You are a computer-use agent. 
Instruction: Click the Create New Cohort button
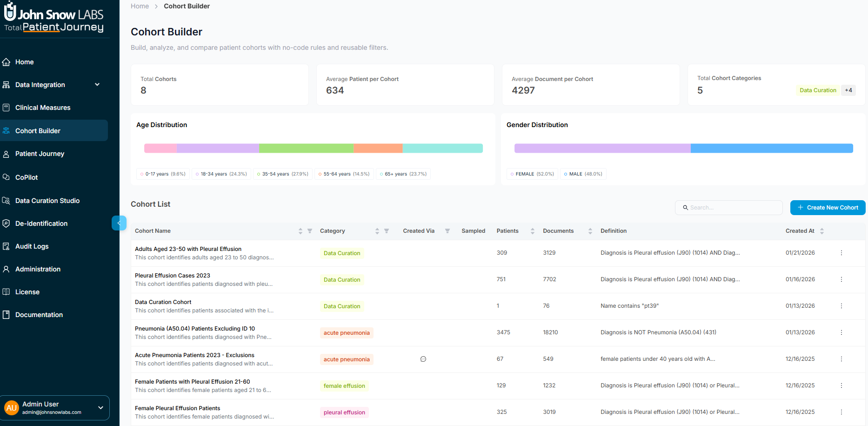coord(828,208)
